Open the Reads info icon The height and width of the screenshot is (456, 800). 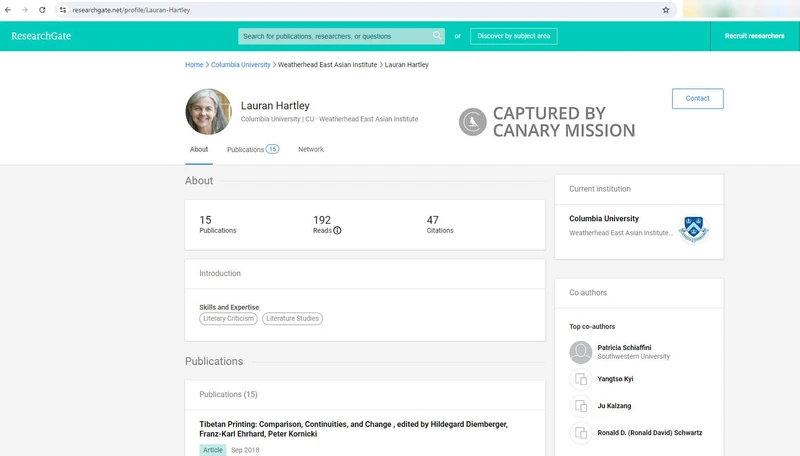pos(337,231)
